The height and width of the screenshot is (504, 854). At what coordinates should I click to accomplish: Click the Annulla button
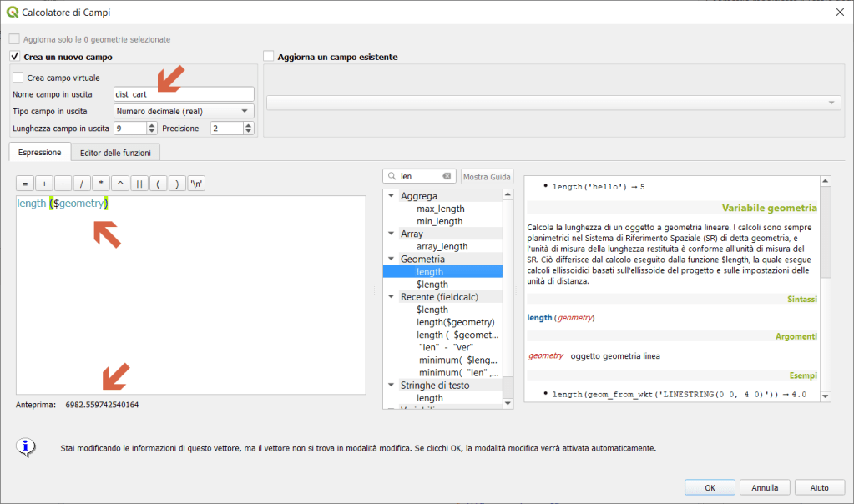[x=765, y=487]
